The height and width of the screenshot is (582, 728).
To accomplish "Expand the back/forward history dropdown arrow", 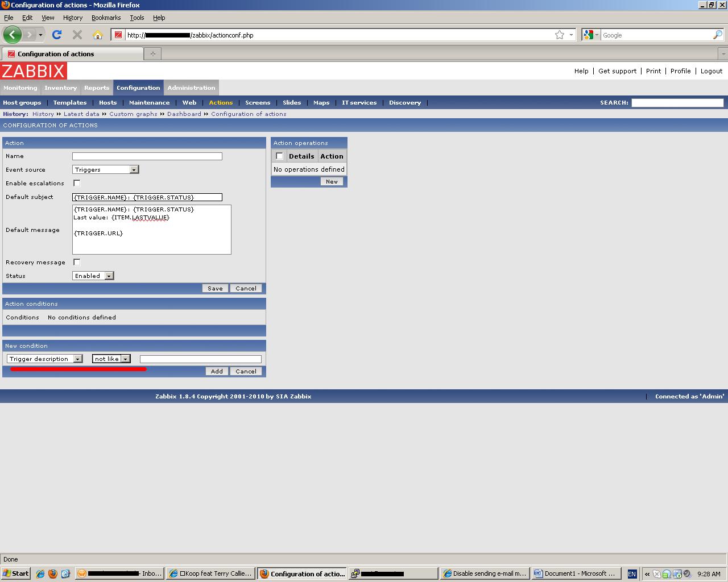I will pos(40,35).
